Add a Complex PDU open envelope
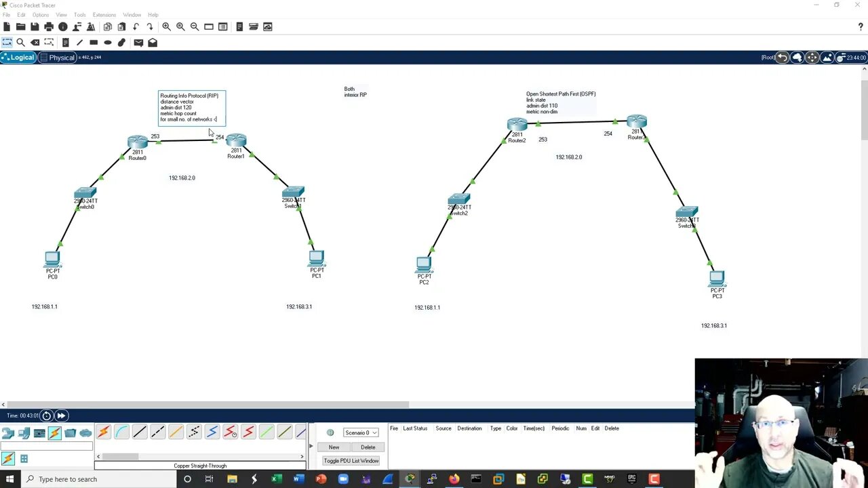 [x=153, y=42]
